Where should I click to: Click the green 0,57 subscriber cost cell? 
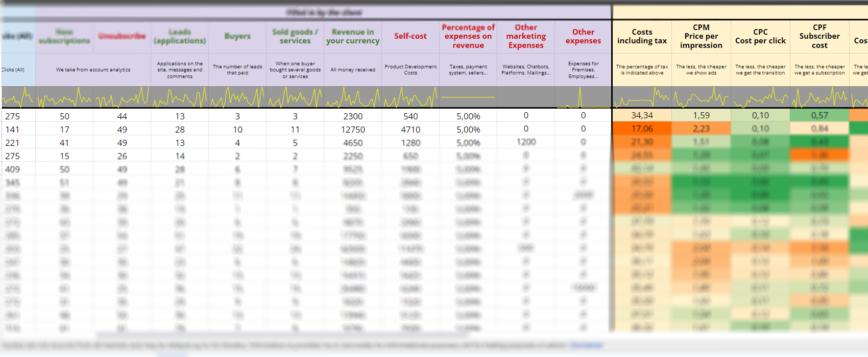pos(819,116)
